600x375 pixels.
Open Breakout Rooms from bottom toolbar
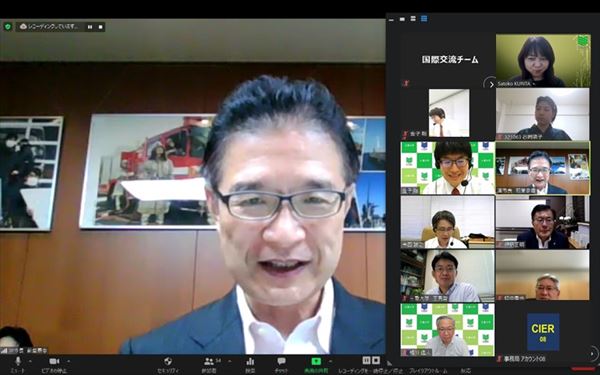click(x=428, y=371)
